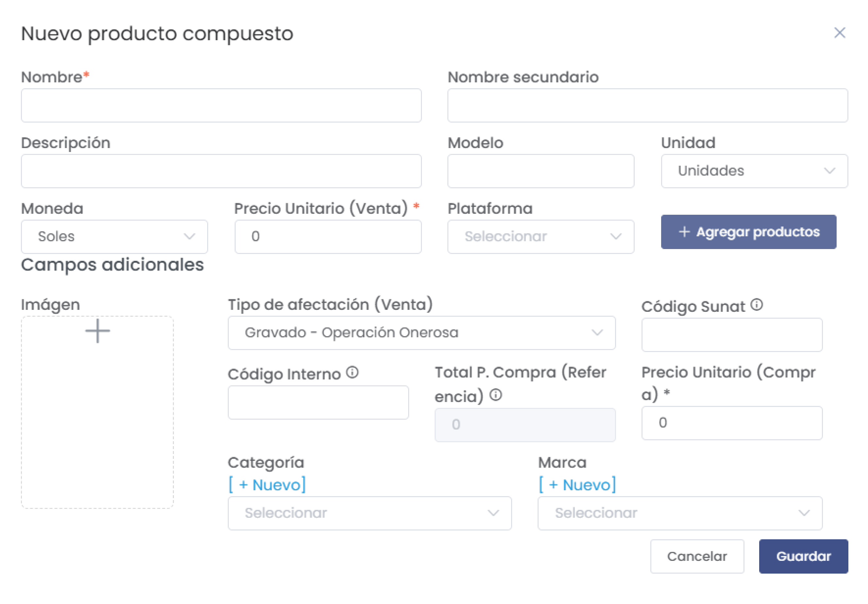Image resolution: width=868 pixels, height=604 pixels.
Task: Open the info tooltip next to Código Sunat
Action: coord(757,305)
